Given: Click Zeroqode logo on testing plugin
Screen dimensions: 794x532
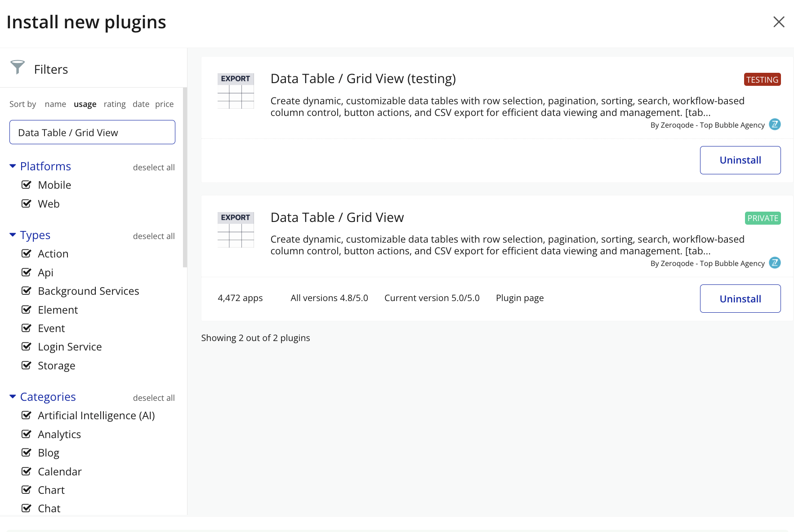Looking at the screenshot, I should point(775,124).
